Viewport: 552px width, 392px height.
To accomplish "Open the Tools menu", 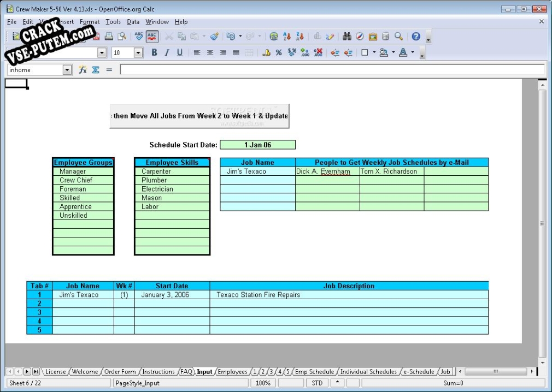I will (113, 22).
